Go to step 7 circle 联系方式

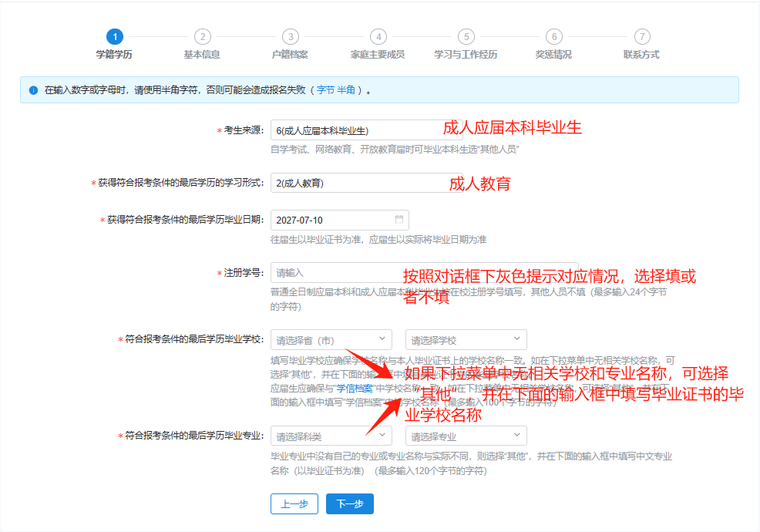point(642,36)
